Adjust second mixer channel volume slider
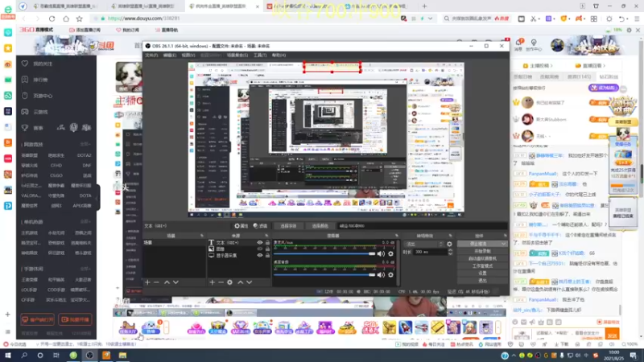This screenshot has height=362, width=644. pos(324,274)
